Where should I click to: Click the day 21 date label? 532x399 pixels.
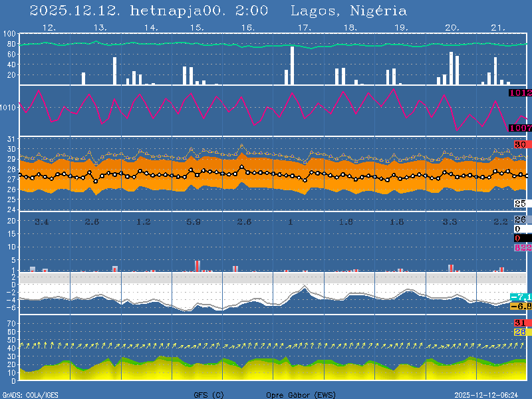tap(499, 28)
